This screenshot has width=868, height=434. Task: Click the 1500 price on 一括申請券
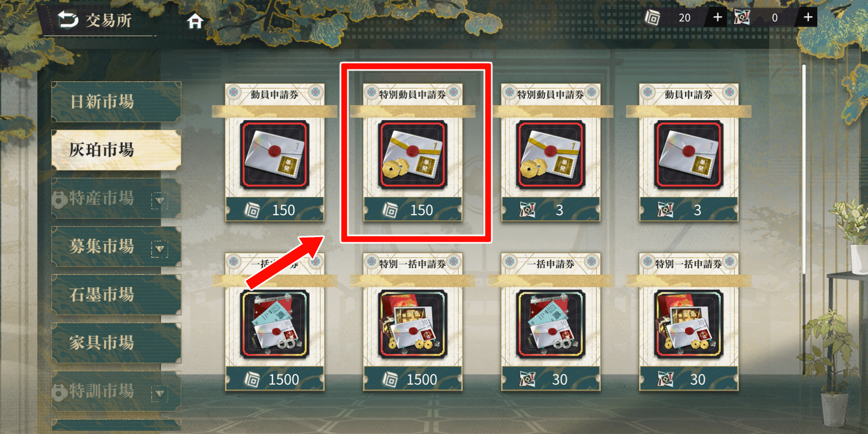pos(283,379)
